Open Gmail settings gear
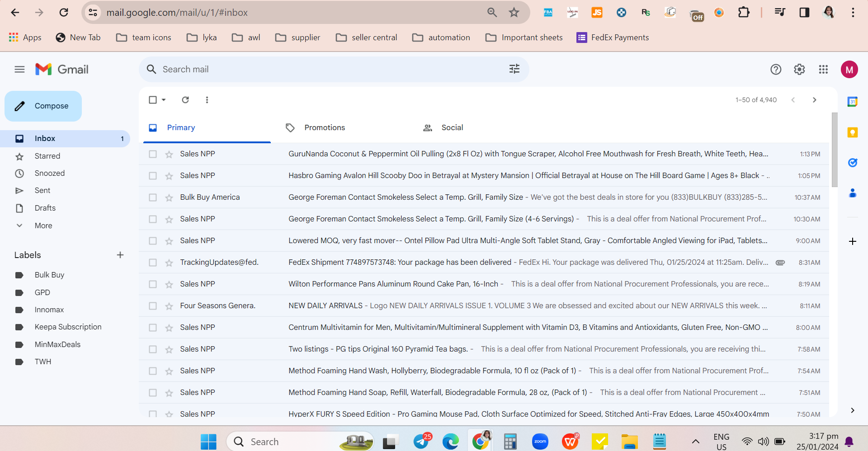 799,69
